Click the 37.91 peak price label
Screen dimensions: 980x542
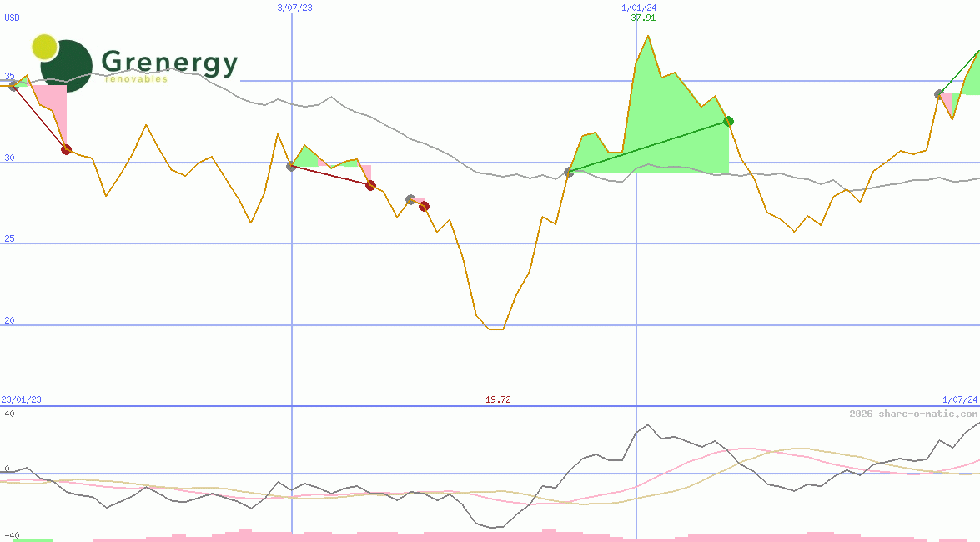[642, 18]
